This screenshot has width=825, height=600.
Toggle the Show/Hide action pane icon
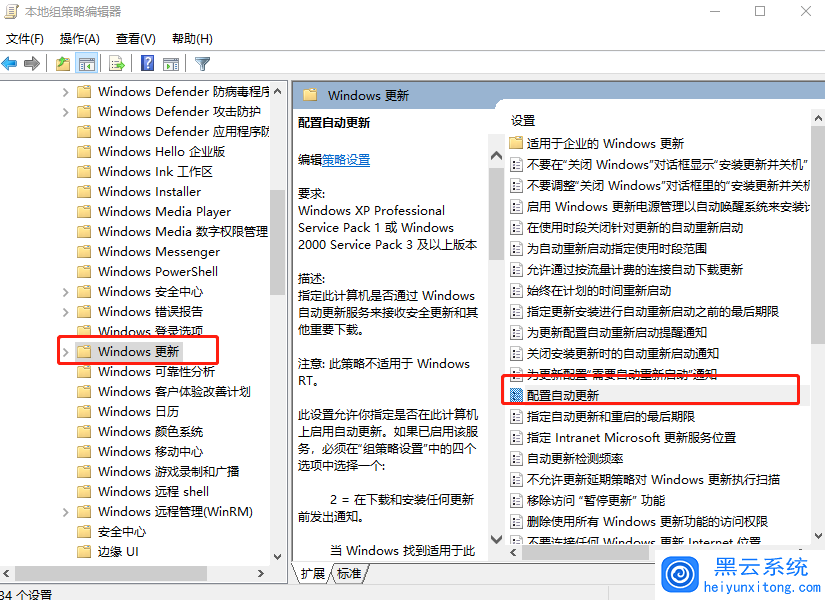tap(171, 64)
